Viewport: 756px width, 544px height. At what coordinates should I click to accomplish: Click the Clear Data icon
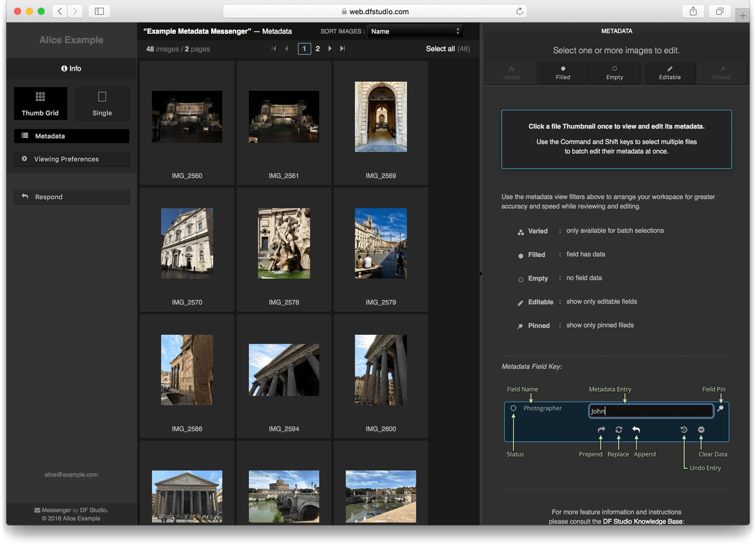(x=701, y=430)
